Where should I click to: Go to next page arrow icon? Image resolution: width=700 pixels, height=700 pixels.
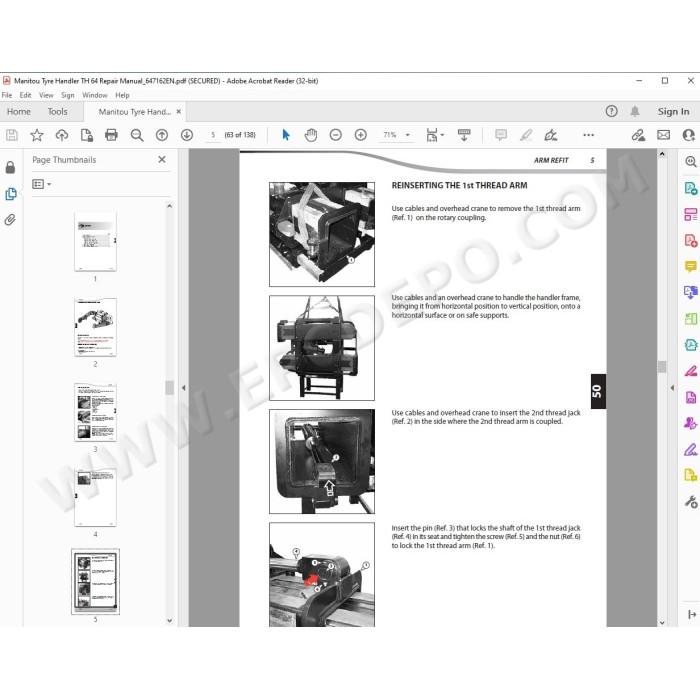point(187,135)
